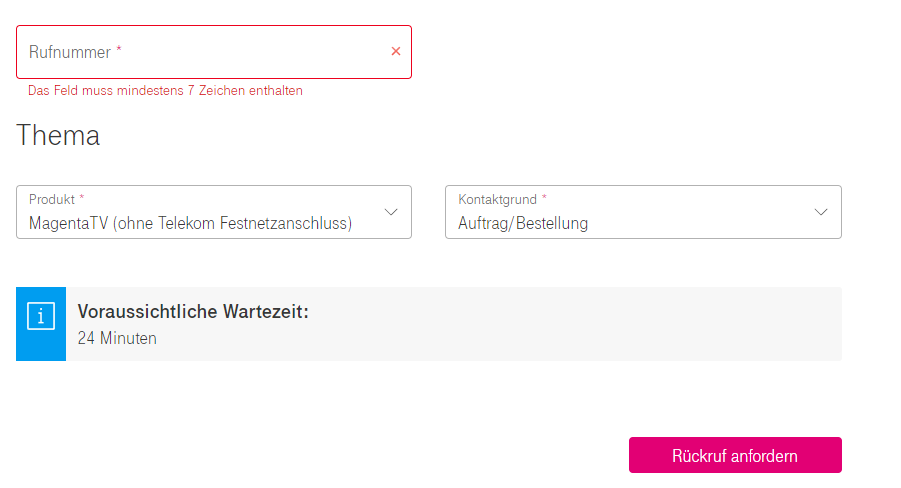Click the blue panel of the info banner

[x=41, y=324]
